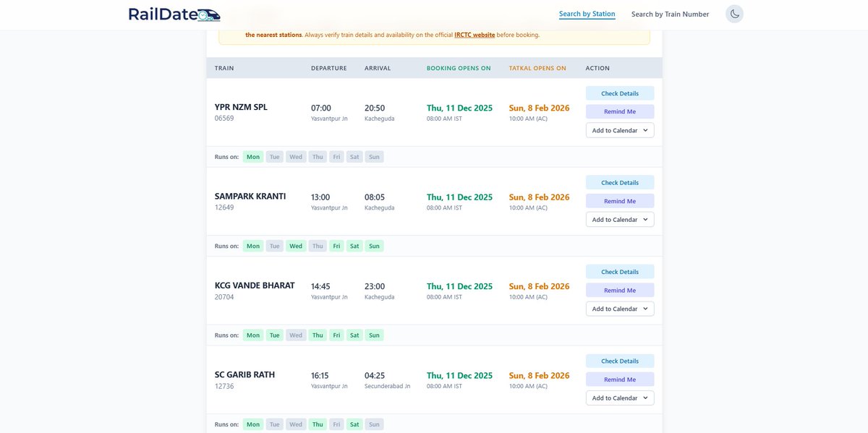The height and width of the screenshot is (433, 868).
Task: Click 20:50 arrival time at Kacheguda
Action: (x=375, y=108)
